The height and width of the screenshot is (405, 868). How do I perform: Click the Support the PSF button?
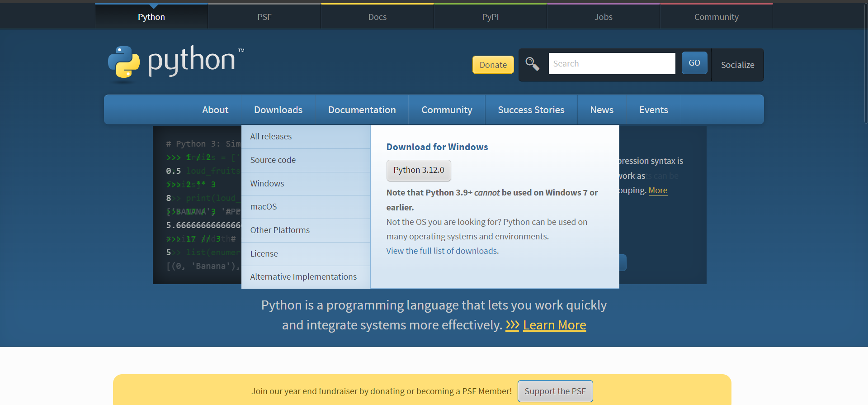click(x=555, y=391)
